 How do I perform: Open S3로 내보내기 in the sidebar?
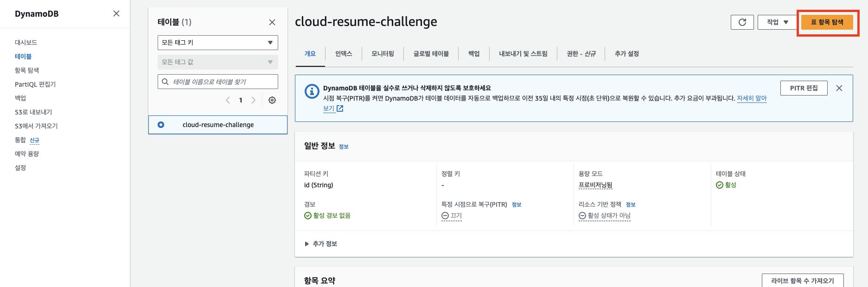pyautogui.click(x=33, y=112)
